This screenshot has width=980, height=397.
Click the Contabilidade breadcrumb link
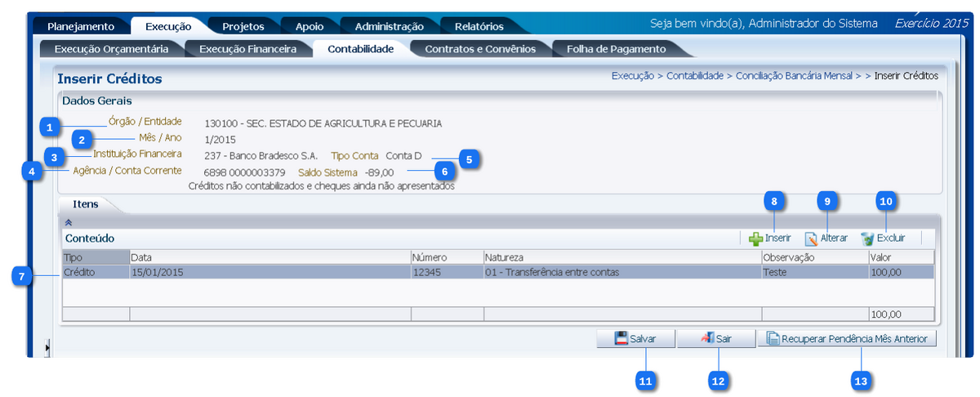pos(694,76)
